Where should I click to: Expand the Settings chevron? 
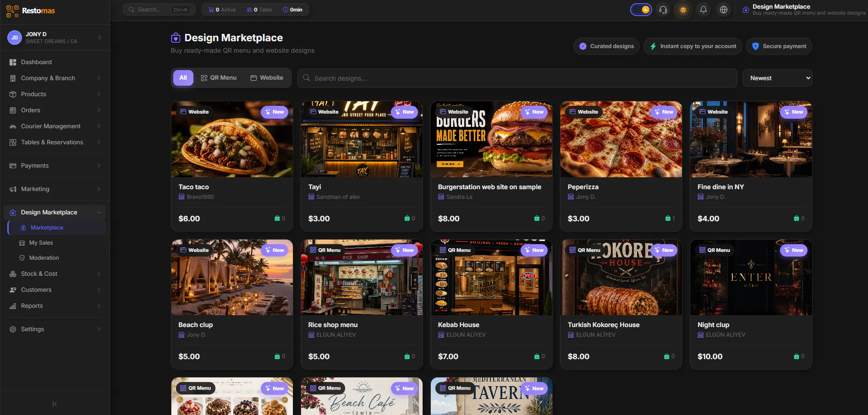pyautogui.click(x=99, y=329)
